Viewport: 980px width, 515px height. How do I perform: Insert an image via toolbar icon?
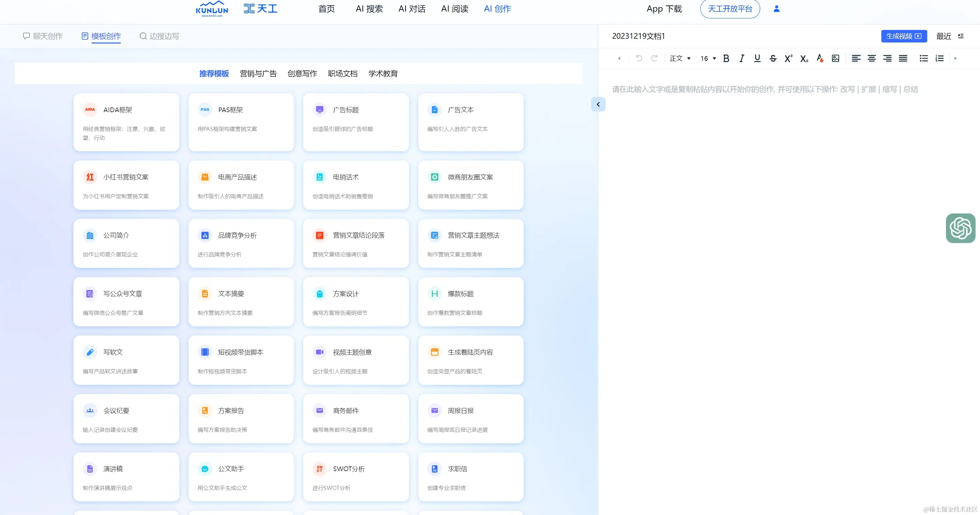[835, 58]
